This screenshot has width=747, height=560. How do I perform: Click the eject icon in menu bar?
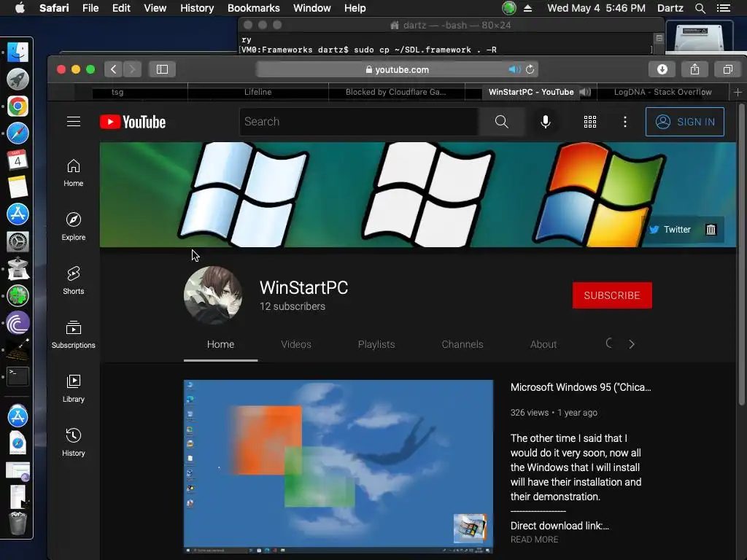coord(527,8)
